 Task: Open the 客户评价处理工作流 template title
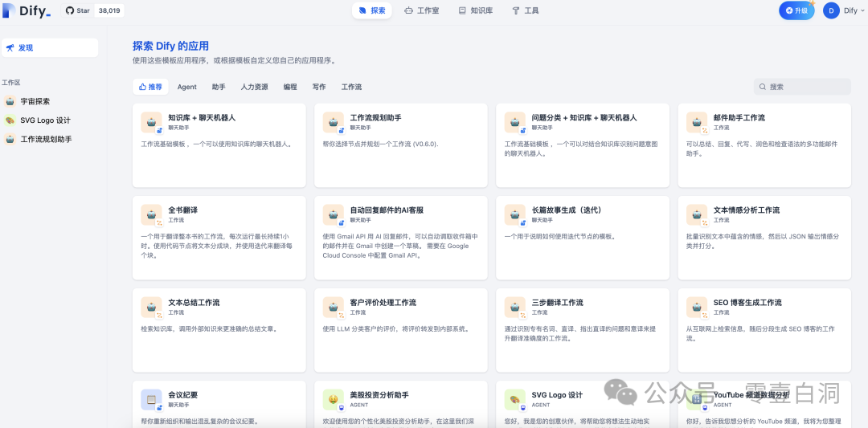pyautogui.click(x=383, y=303)
